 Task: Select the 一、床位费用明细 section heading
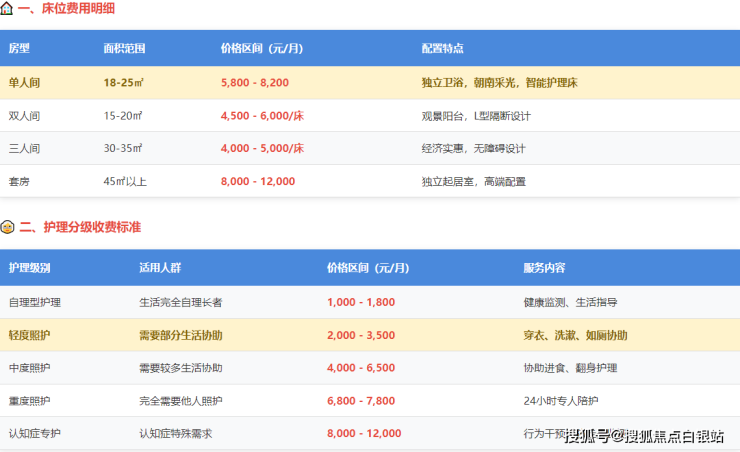67,10
